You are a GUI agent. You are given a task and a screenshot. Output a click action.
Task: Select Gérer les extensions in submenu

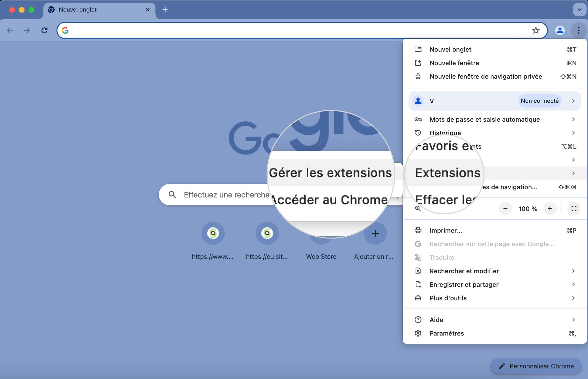[x=330, y=173]
